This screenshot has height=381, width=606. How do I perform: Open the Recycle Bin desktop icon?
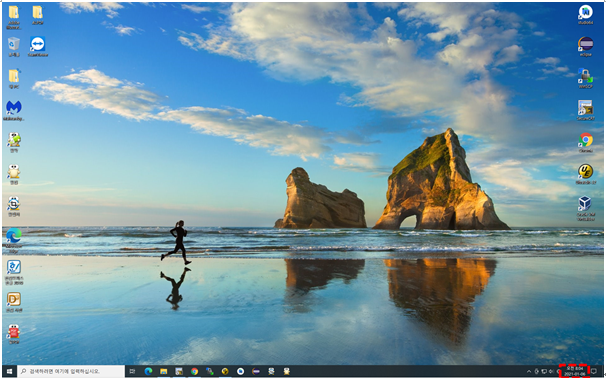[x=14, y=47]
